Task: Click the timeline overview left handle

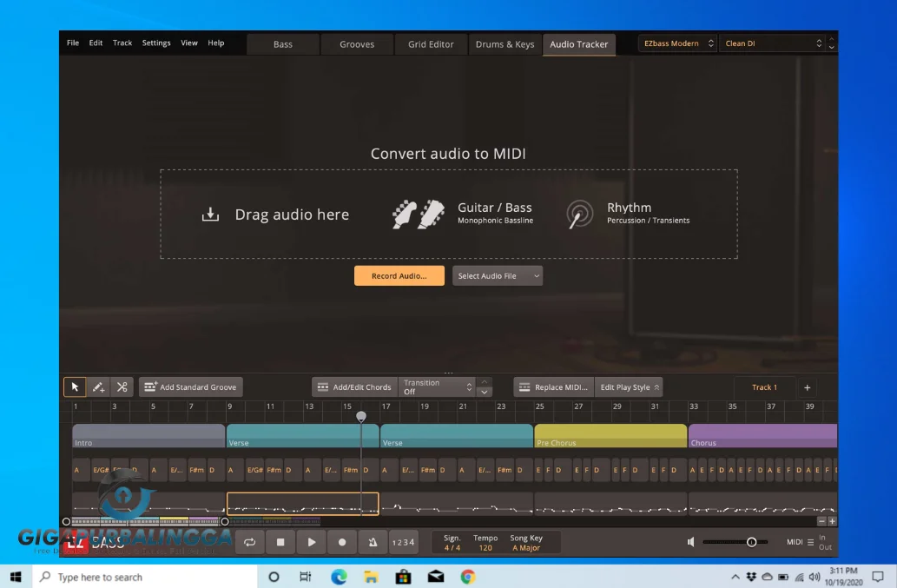Action: coord(66,521)
